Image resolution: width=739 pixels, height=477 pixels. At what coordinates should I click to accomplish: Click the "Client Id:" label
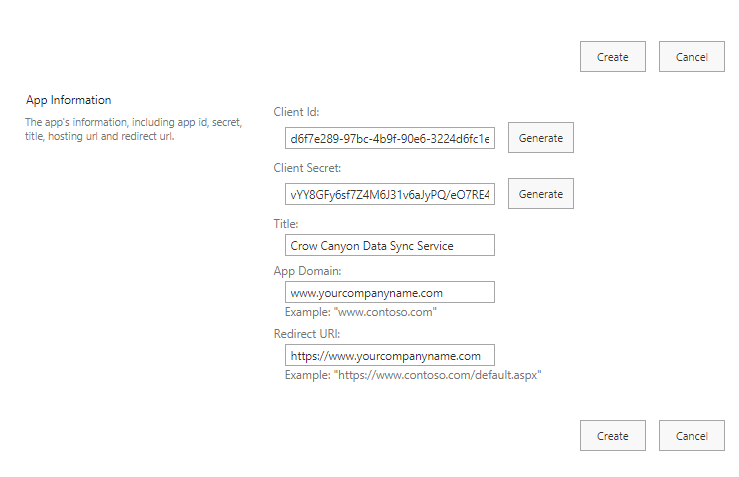[296, 112]
